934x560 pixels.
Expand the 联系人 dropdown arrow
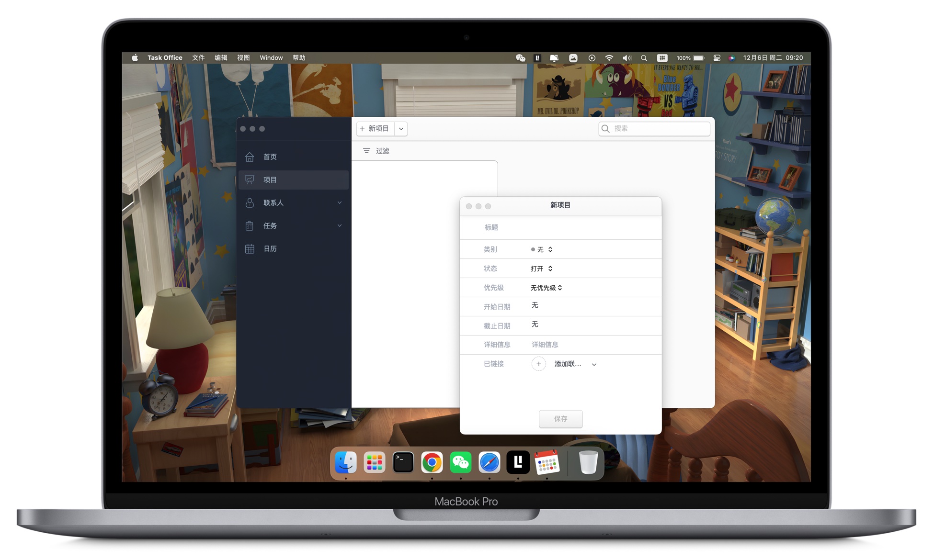click(x=340, y=202)
